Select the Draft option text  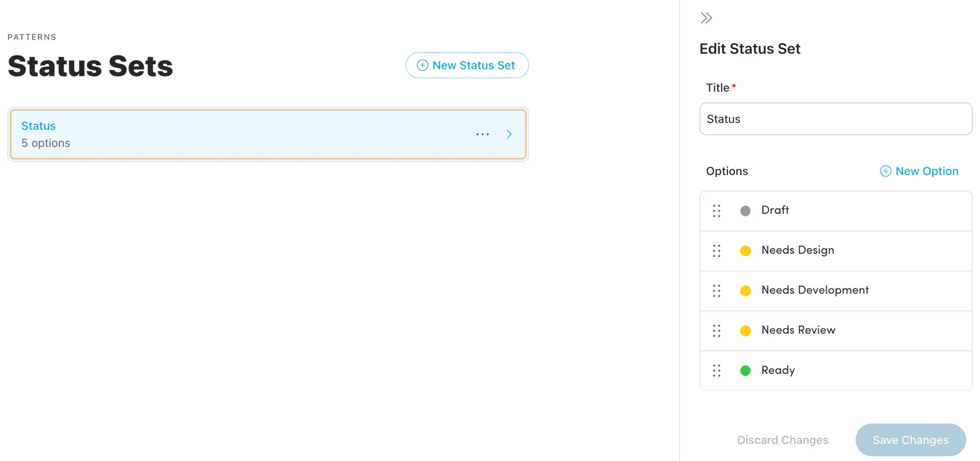pos(775,210)
